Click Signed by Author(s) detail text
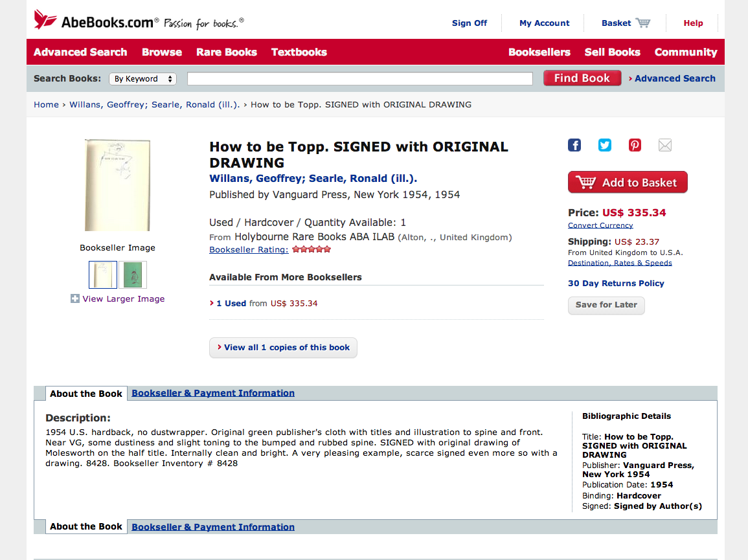The width and height of the screenshot is (748, 560). tap(658, 506)
